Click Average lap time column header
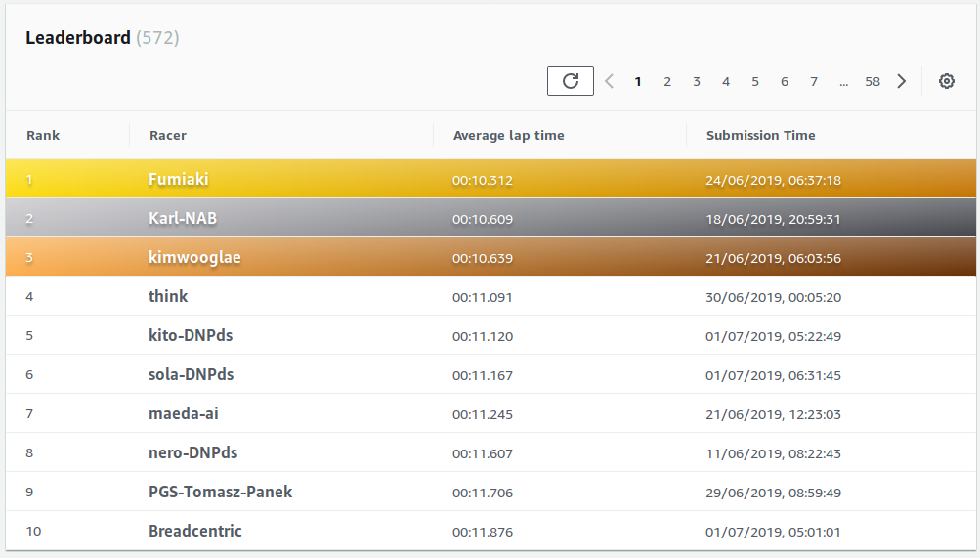 [509, 136]
